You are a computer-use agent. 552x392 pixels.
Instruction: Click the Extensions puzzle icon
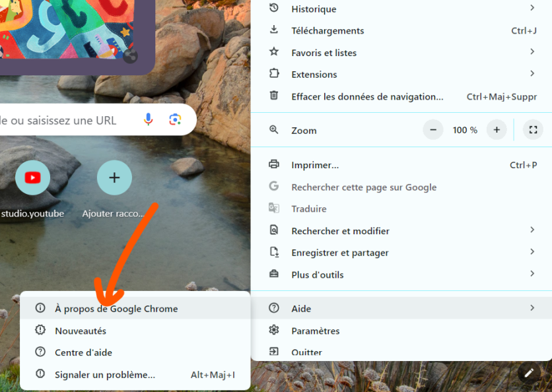click(274, 73)
